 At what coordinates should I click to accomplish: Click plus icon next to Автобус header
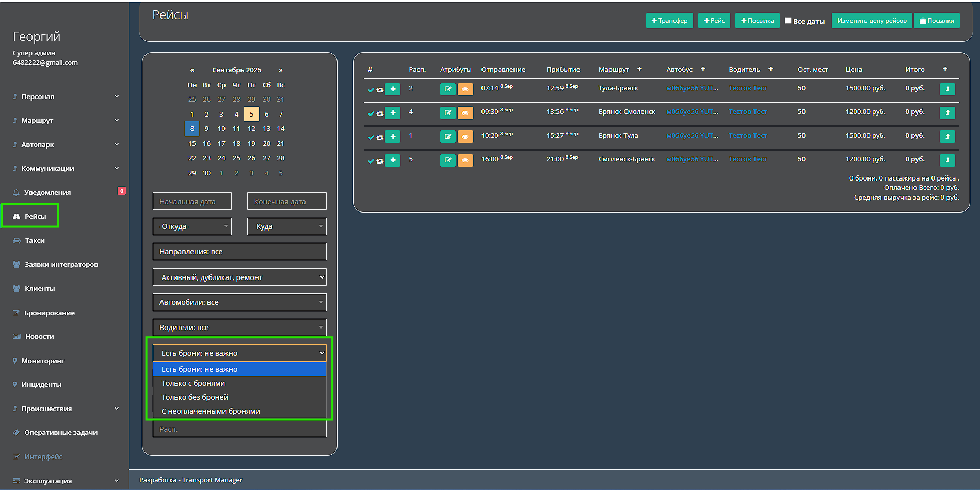point(703,69)
